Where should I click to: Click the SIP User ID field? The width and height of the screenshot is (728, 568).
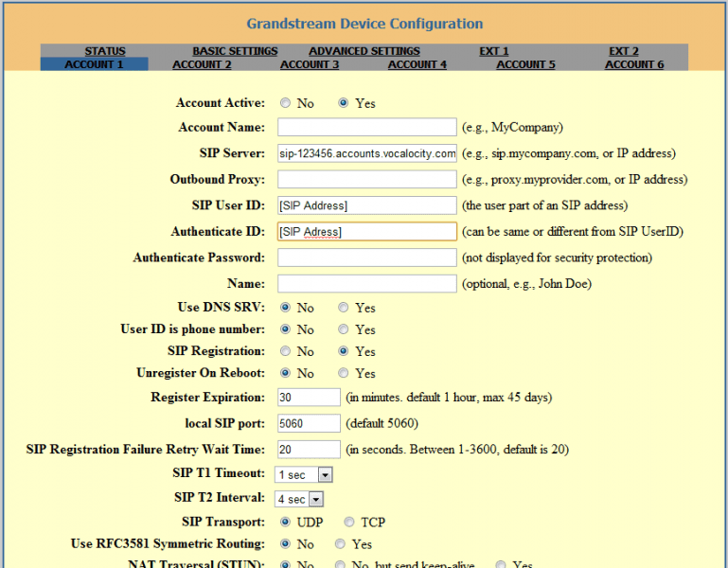[367, 205]
